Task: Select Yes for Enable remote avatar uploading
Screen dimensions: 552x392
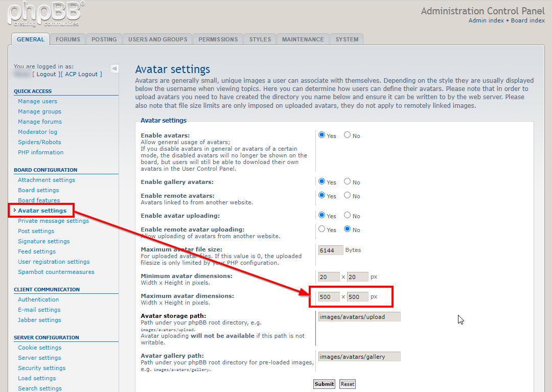Action: [x=321, y=229]
